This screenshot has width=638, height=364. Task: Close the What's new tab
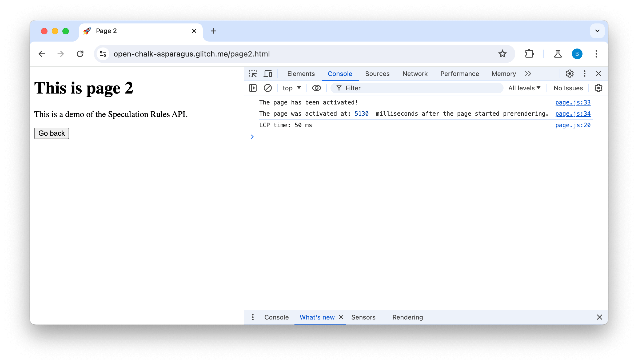pyautogui.click(x=341, y=317)
